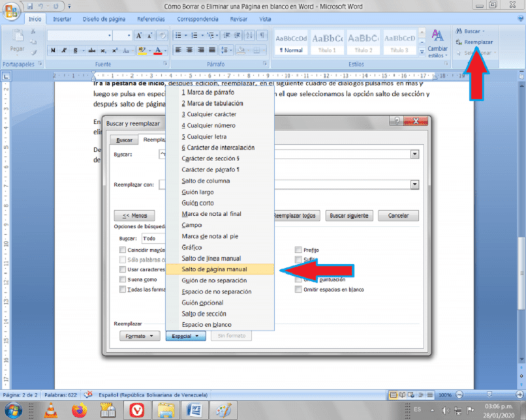Viewport: 526px width, 420px height.
Task: Click the << Menos button
Action: point(134,215)
